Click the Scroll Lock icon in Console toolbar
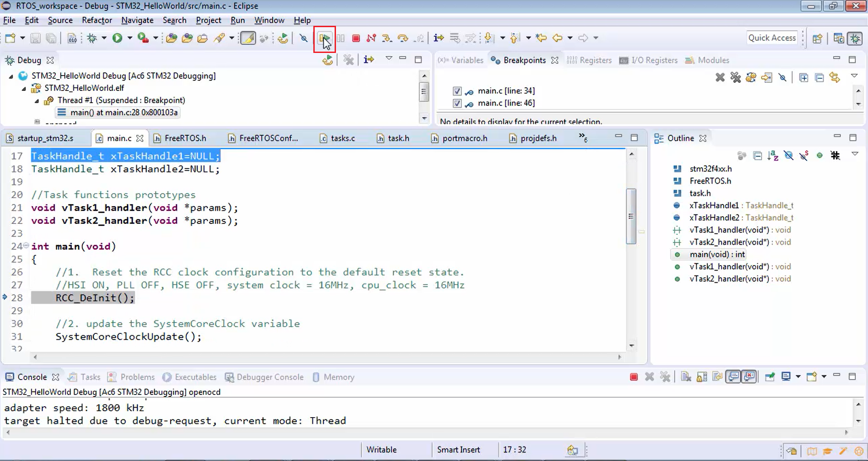868x461 pixels. [x=702, y=377]
